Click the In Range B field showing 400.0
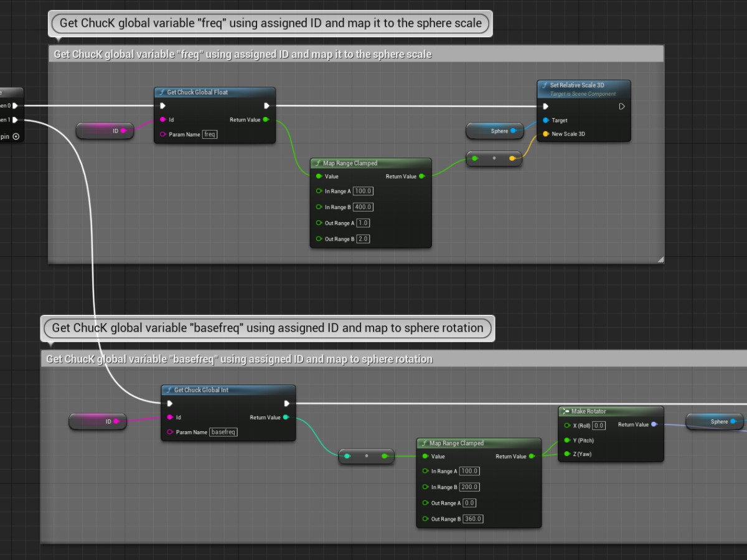Screen dimensions: 747x560 tap(363, 207)
